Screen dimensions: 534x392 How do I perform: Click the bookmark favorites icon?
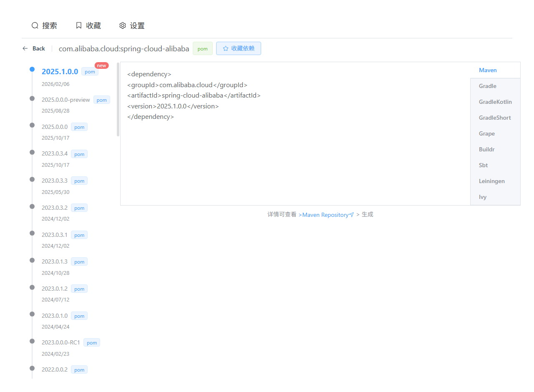pyautogui.click(x=79, y=25)
